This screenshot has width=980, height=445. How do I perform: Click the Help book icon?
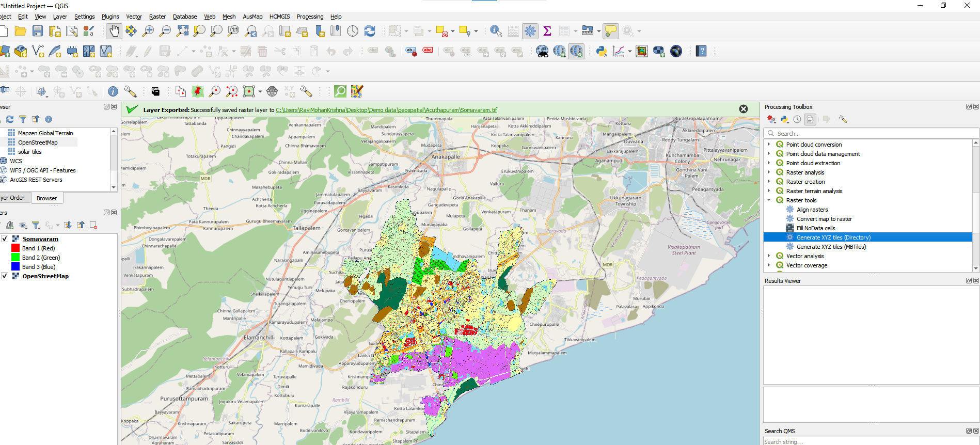point(701,51)
